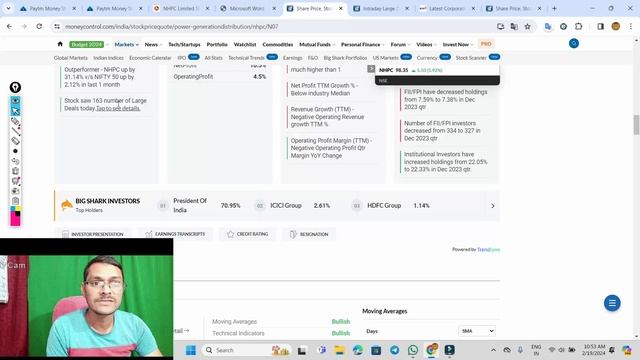Click the profile avatar in Chrome toolbar
This screenshot has width=640, height=360.
pos(616,27)
